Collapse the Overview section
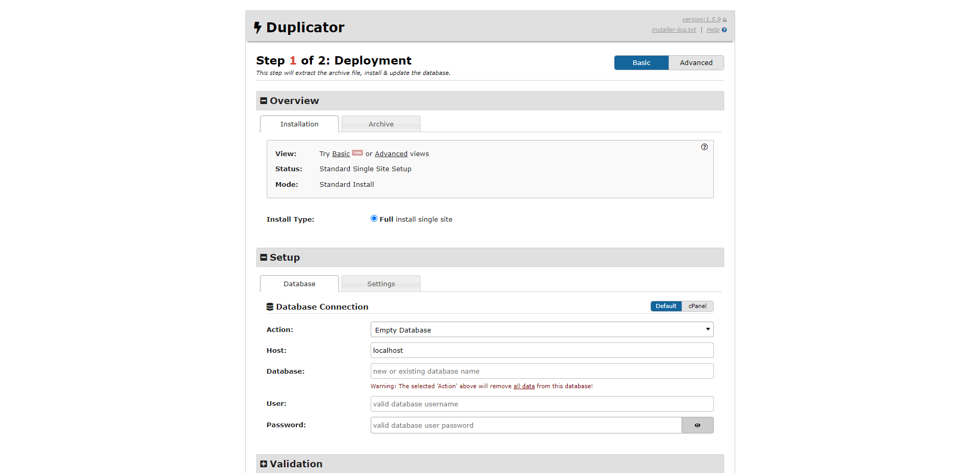980x473 pixels. [x=264, y=101]
